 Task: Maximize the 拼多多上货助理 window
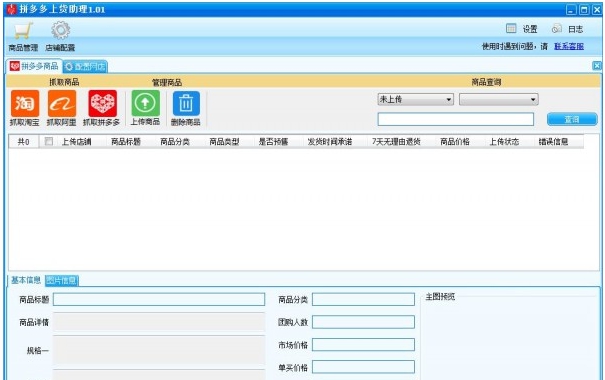click(x=584, y=10)
